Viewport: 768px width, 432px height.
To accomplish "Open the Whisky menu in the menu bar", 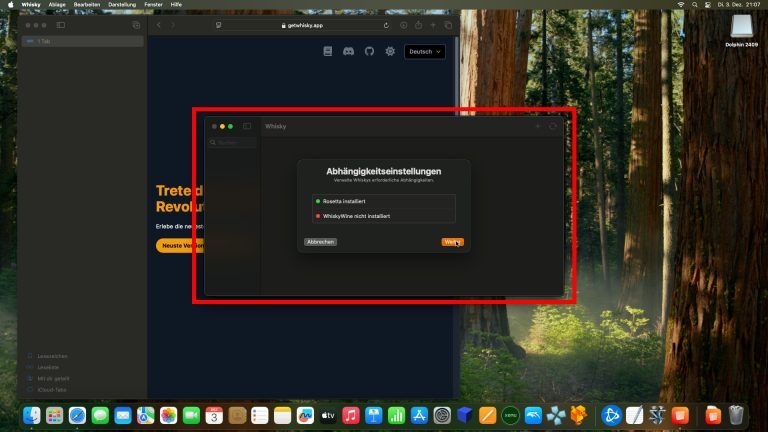I will 31,4.
